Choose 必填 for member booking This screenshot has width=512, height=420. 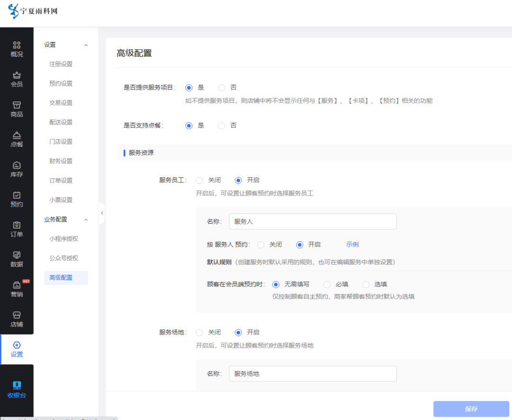(x=327, y=284)
